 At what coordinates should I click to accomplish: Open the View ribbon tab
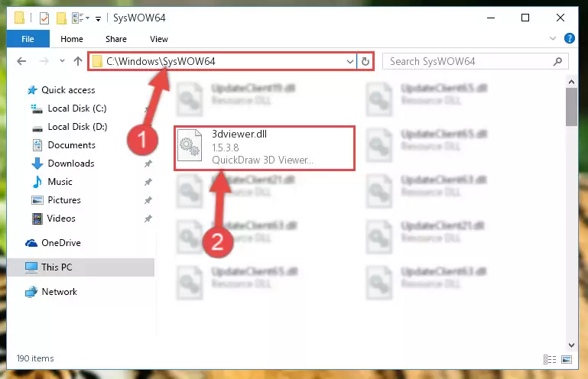pos(158,39)
